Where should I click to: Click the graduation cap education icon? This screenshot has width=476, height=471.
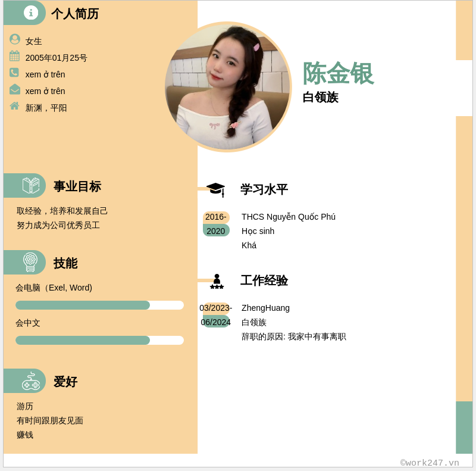tap(215, 189)
